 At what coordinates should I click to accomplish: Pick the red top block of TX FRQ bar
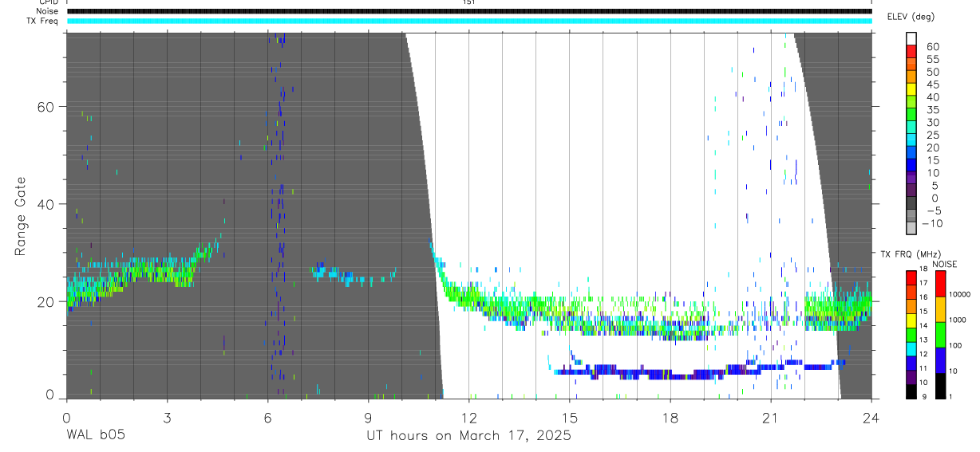coord(911,278)
